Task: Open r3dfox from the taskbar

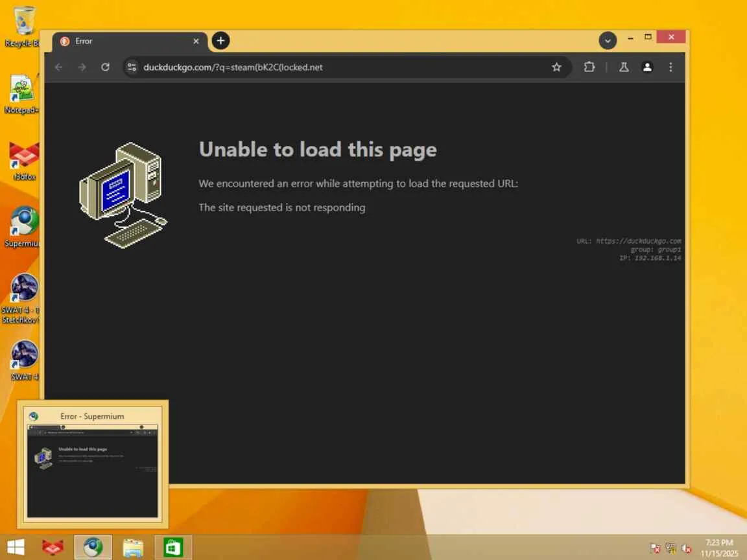Action: pyautogui.click(x=53, y=547)
